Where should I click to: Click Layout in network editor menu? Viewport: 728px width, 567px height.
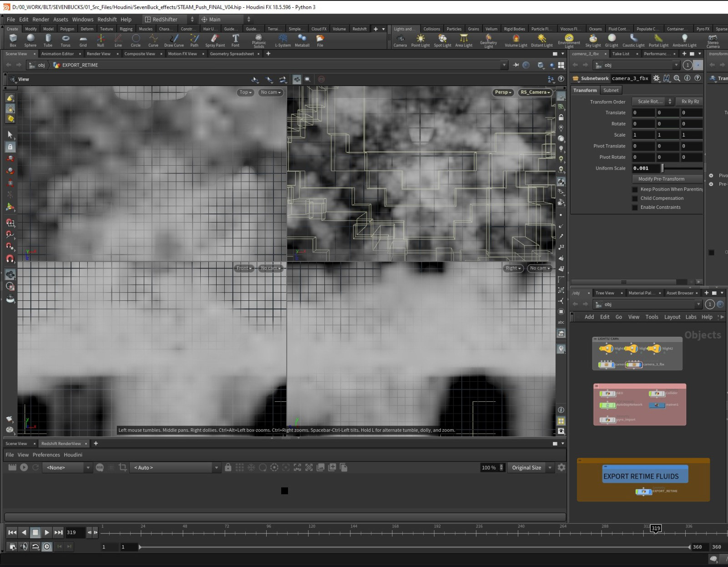coord(672,317)
